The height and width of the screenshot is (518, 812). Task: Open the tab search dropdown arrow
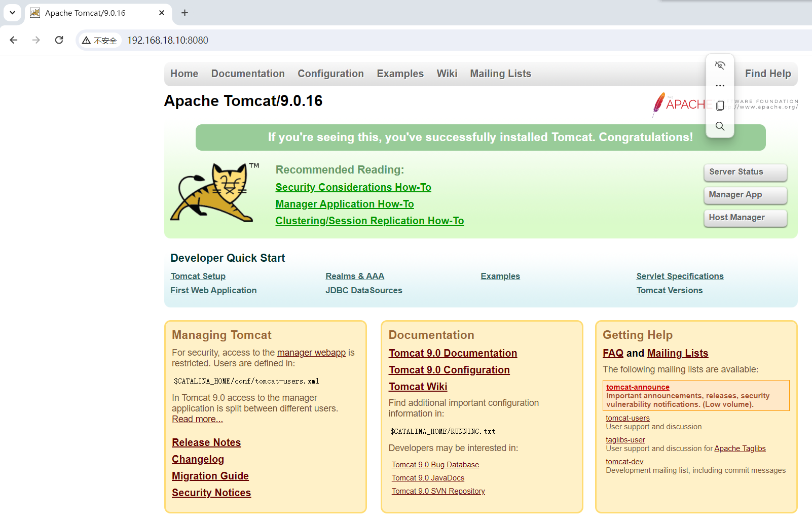point(12,13)
